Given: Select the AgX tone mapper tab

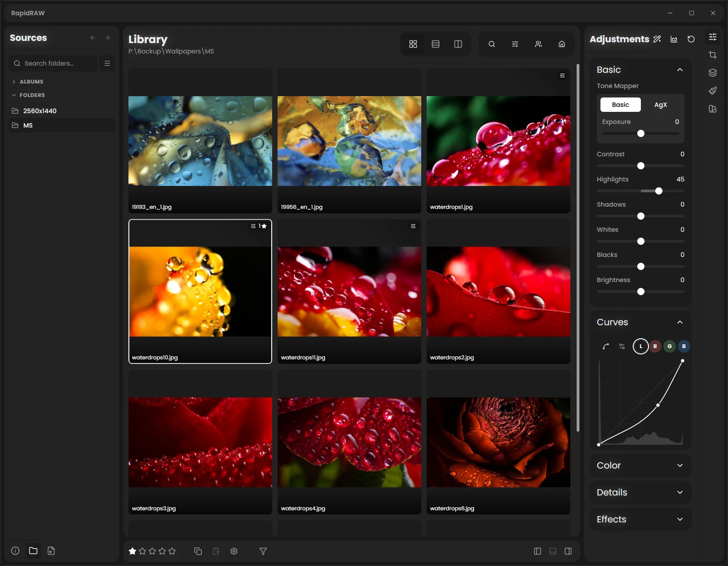Looking at the screenshot, I should point(661,105).
